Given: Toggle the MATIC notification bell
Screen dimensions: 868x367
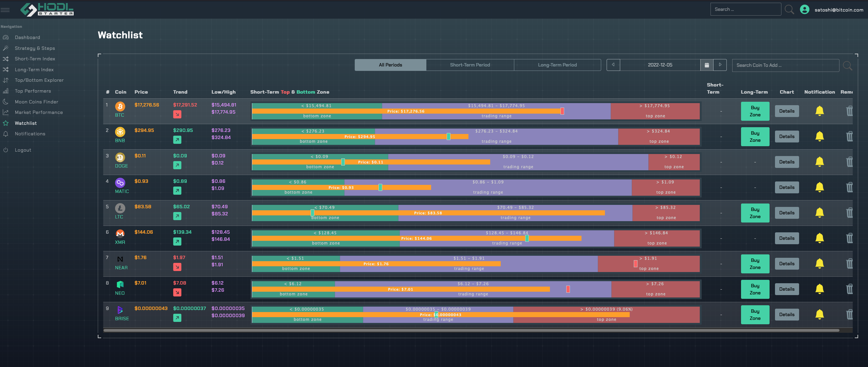Looking at the screenshot, I should [x=819, y=187].
